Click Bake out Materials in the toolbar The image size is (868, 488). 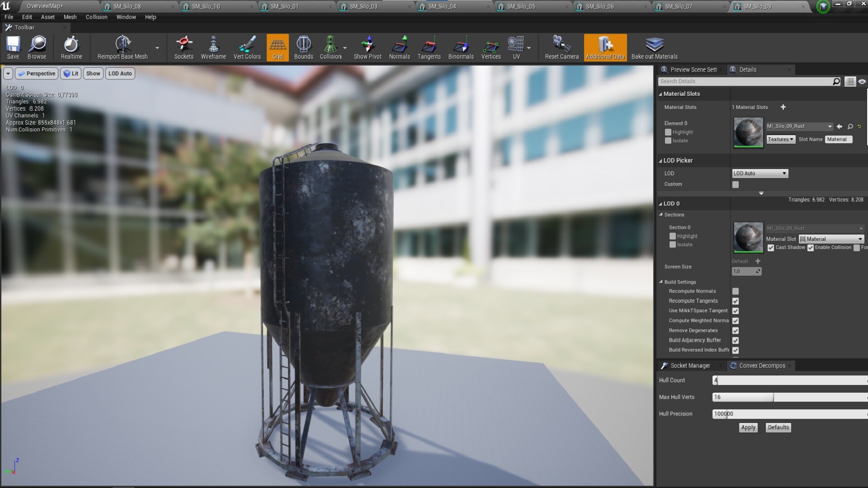click(x=654, y=47)
